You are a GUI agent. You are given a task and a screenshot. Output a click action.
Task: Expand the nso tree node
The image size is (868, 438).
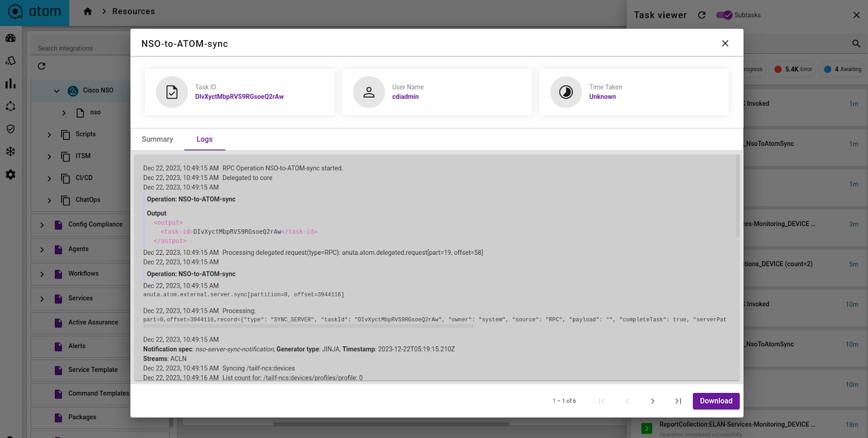coord(64,113)
